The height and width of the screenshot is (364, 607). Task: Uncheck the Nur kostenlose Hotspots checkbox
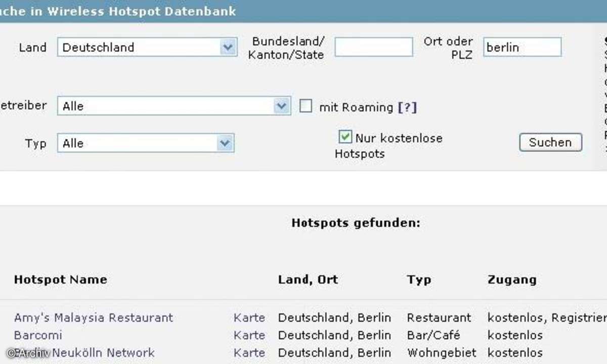(345, 137)
